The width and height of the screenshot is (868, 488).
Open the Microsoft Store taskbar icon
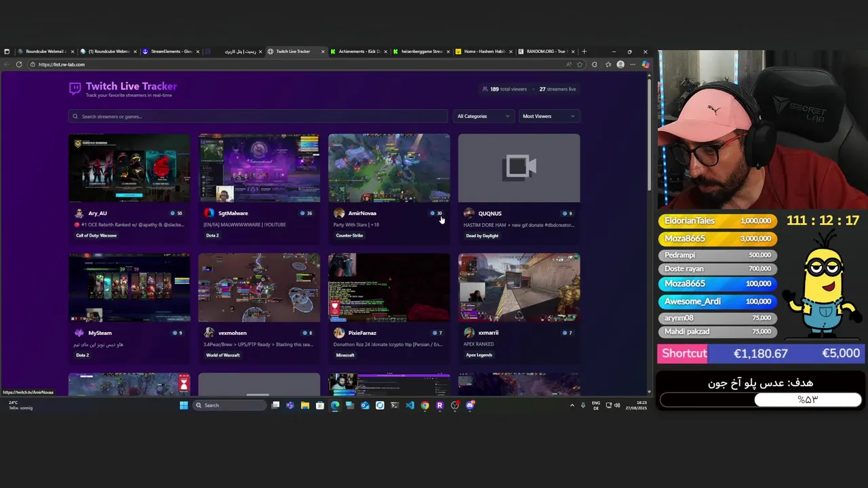pyautogui.click(x=320, y=405)
